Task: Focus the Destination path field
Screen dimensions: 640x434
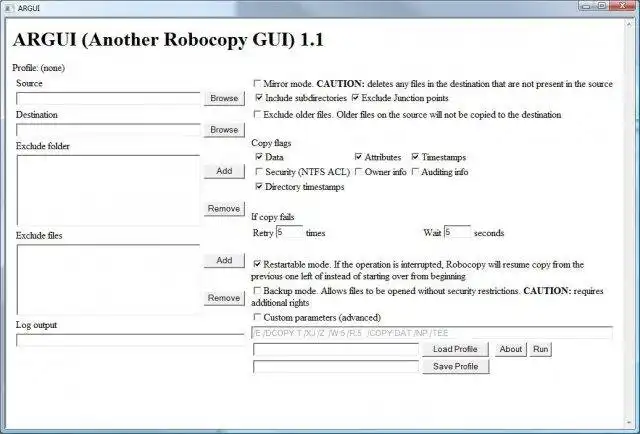Action: (x=108, y=130)
